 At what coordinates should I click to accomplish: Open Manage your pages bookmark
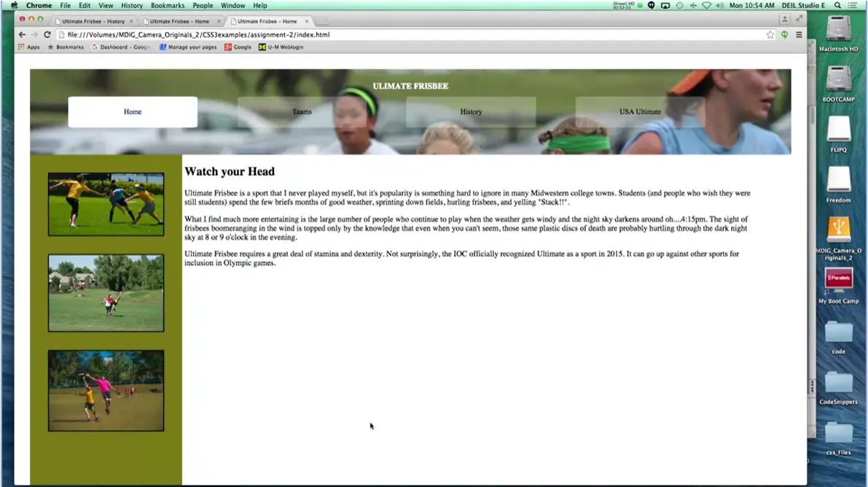click(188, 47)
